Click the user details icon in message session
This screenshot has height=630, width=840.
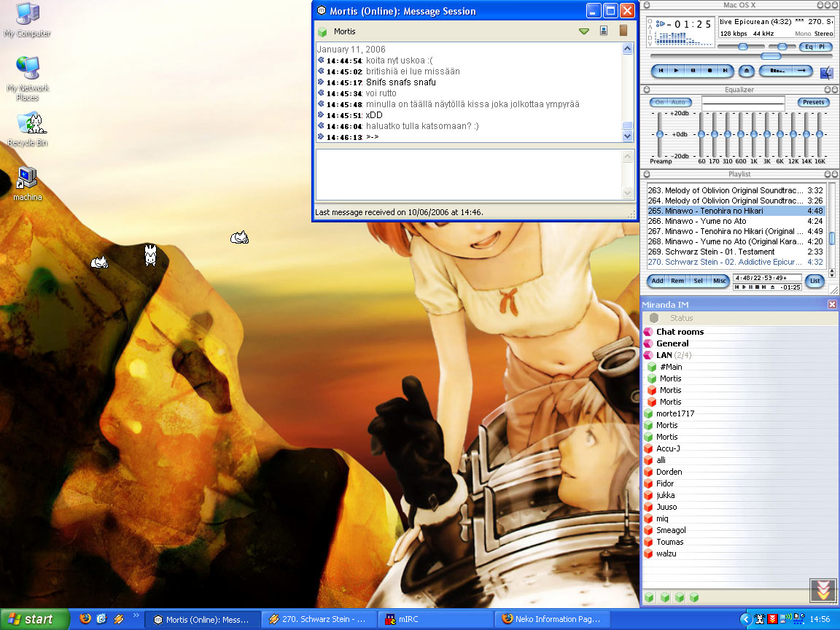tap(604, 31)
